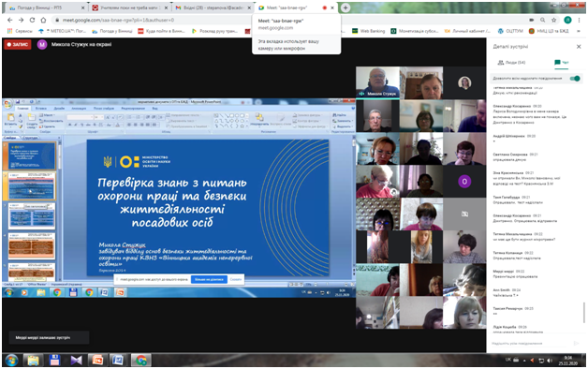This screenshot has height=369, width=588.
Task: Open the МЕТЕОUA bookmark
Action: click(62, 31)
